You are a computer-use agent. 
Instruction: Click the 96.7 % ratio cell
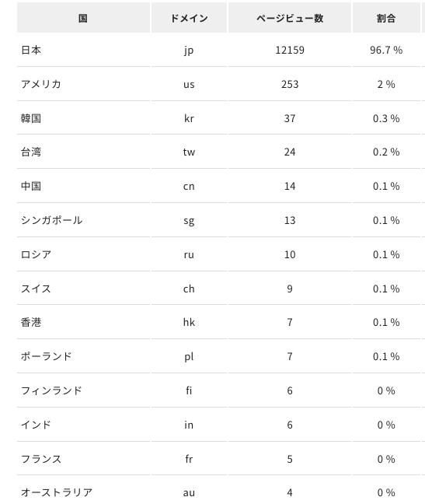[x=386, y=50]
